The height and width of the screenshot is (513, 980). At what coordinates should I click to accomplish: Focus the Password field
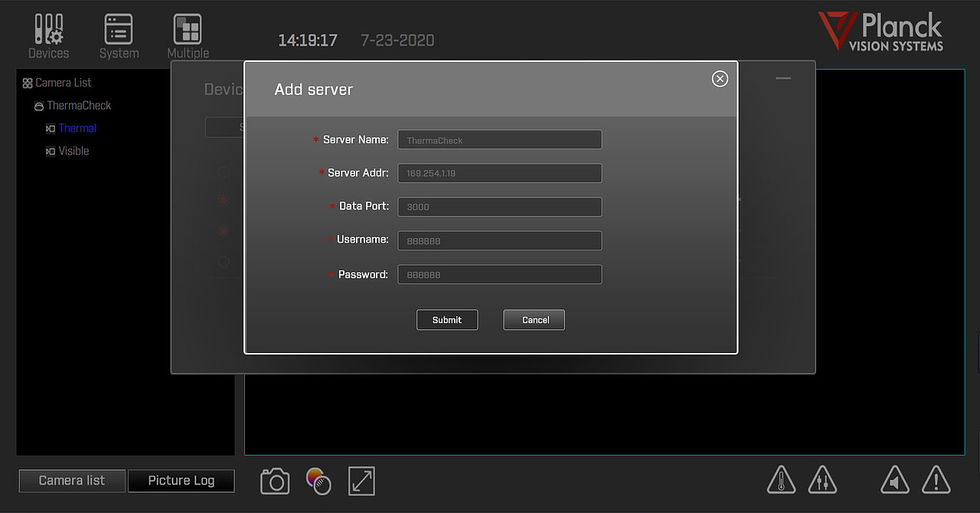tap(500, 274)
